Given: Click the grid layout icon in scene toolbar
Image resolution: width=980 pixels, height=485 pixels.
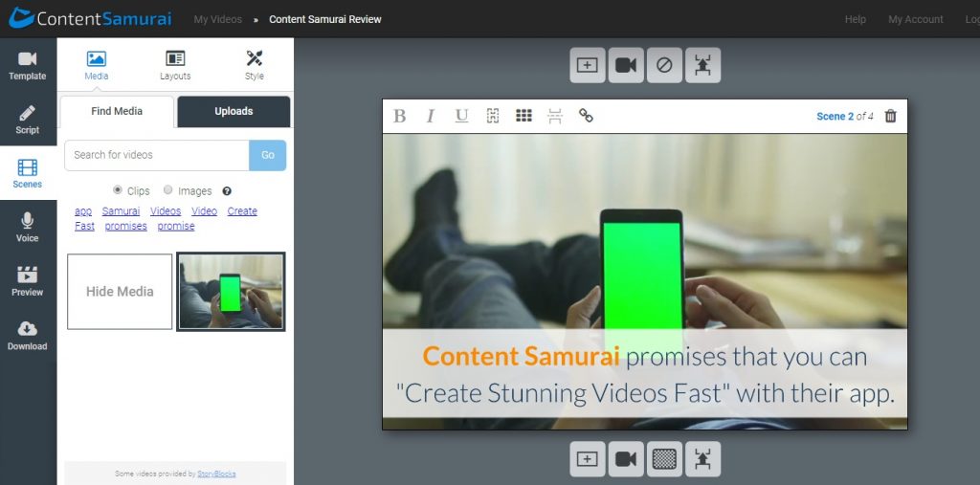Looking at the screenshot, I should click(x=523, y=116).
